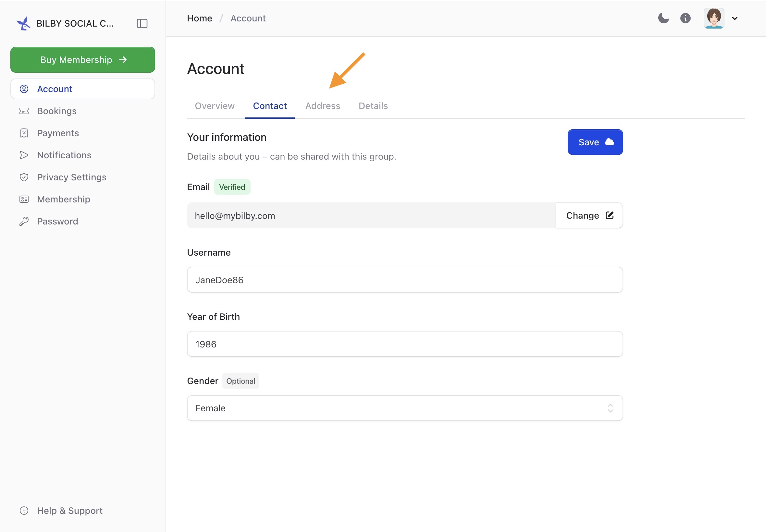This screenshot has height=532, width=766.
Task: Save your information
Action: [x=595, y=142]
